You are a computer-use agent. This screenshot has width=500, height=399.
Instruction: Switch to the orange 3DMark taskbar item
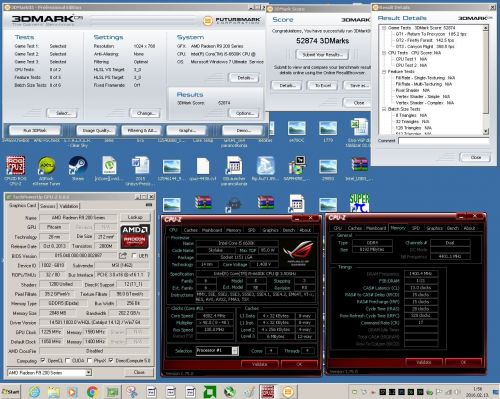[288, 392]
